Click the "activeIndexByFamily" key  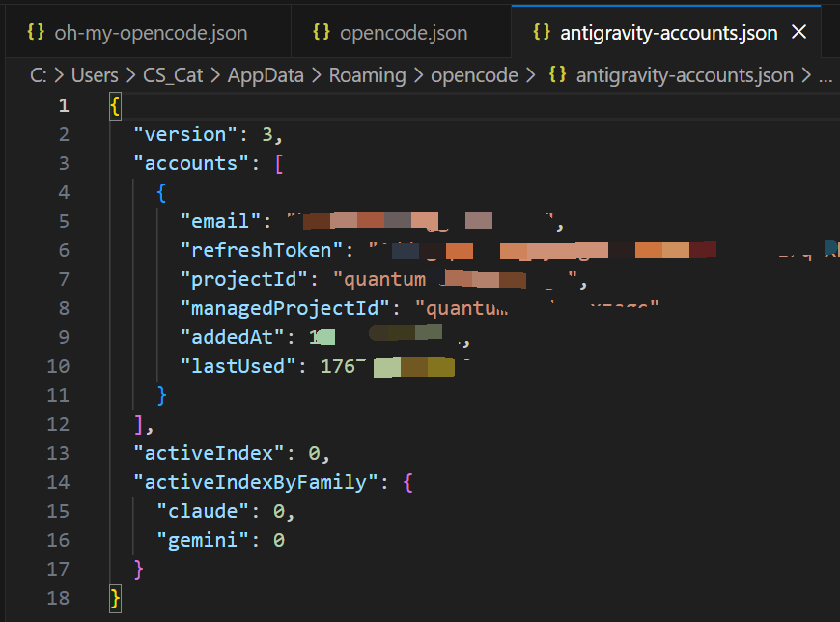click(x=256, y=482)
